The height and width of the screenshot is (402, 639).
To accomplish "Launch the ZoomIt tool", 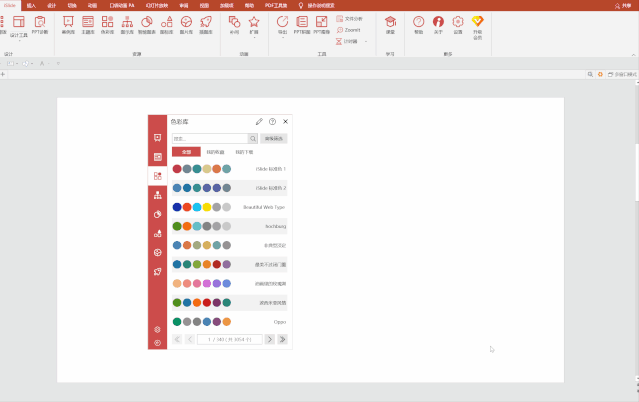I will [349, 30].
